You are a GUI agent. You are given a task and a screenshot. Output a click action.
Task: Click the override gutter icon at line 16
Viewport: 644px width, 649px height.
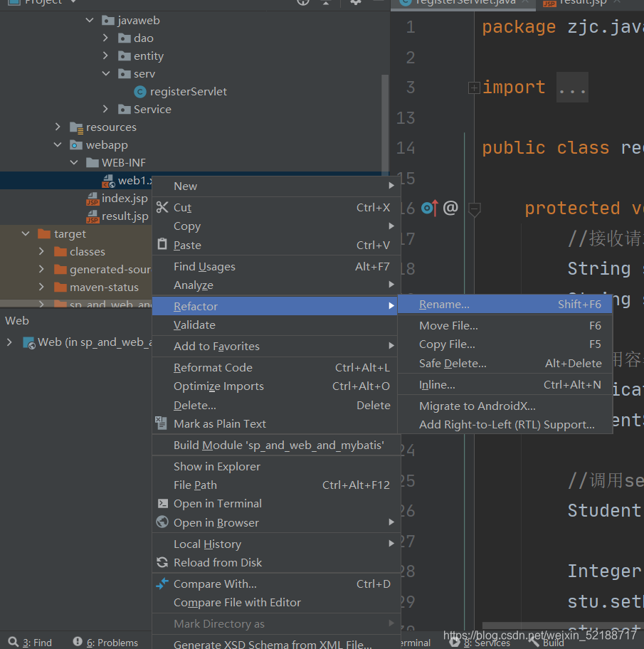tap(430, 208)
